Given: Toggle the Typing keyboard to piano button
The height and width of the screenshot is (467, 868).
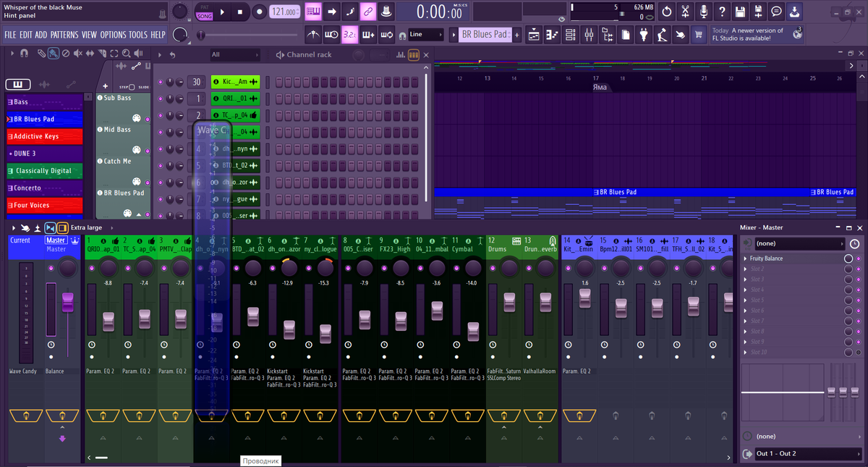Looking at the screenshot, I should 313,12.
